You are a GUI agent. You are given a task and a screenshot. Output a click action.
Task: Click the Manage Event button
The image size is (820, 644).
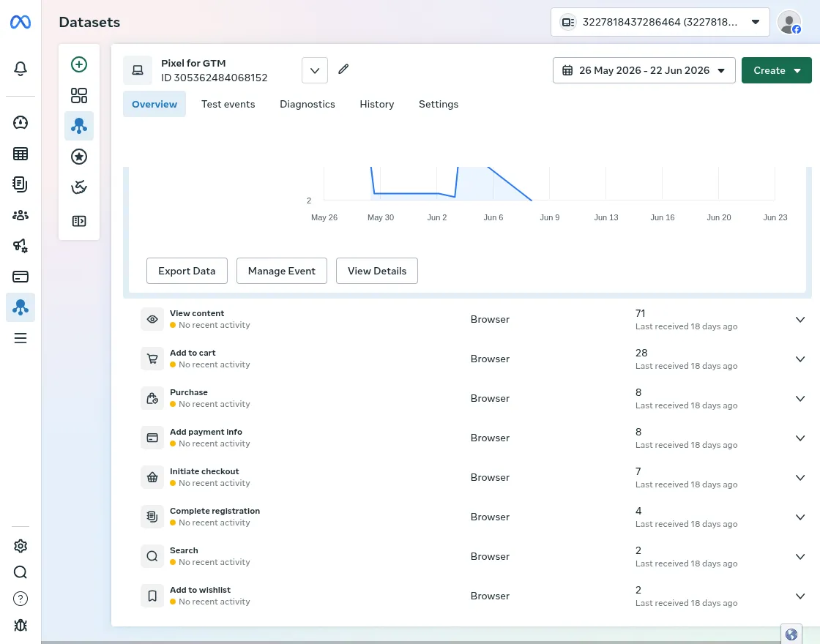(281, 271)
